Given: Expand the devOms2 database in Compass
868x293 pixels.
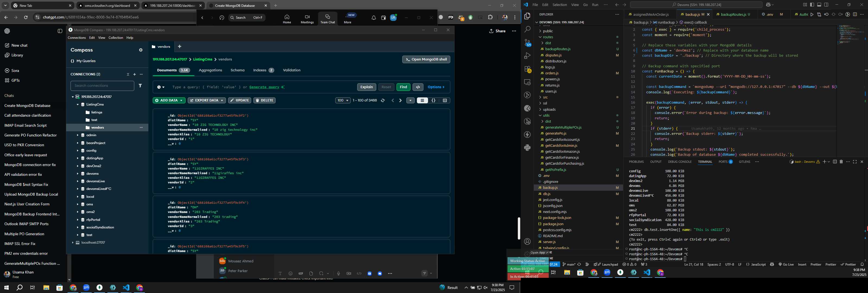Looking at the screenshot, I should (x=78, y=166).
